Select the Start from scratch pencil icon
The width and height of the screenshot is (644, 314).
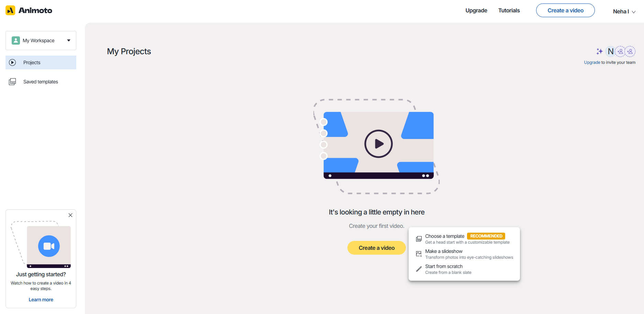point(419,269)
